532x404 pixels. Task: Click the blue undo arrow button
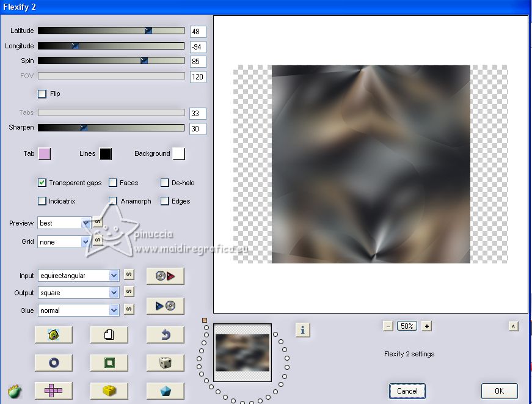coord(166,335)
